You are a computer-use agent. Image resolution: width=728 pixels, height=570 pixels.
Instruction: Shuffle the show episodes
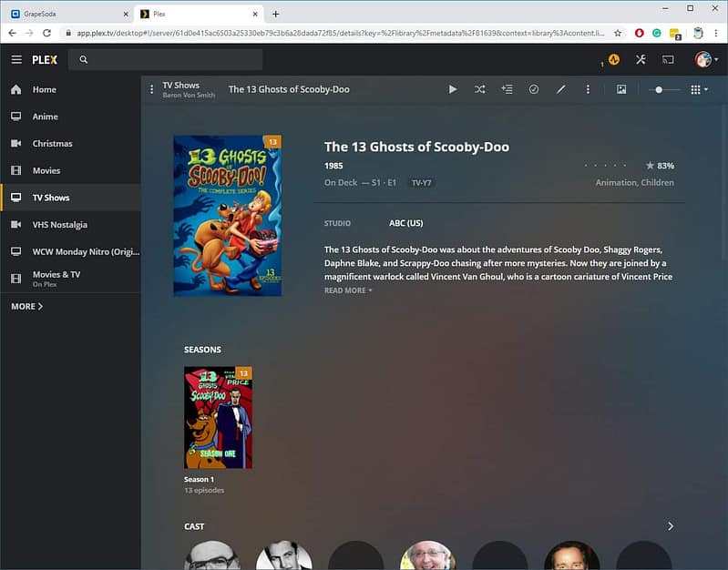pos(479,89)
